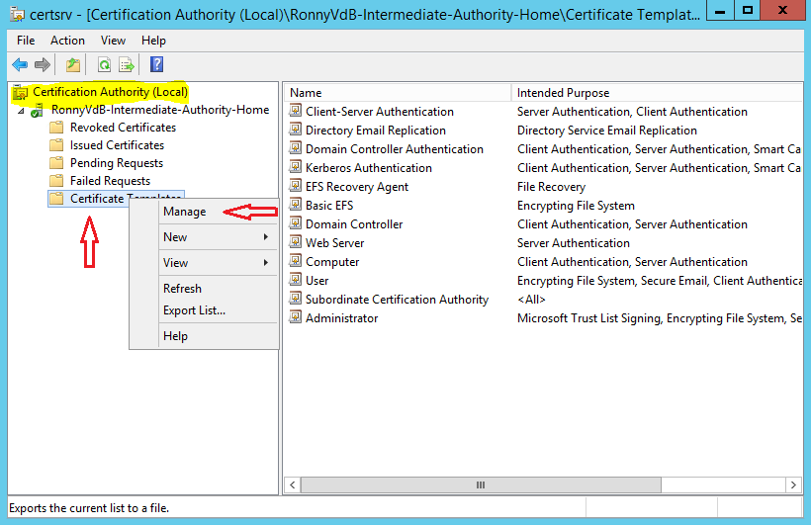Click the Forward arrow toolbar icon

tap(43, 65)
